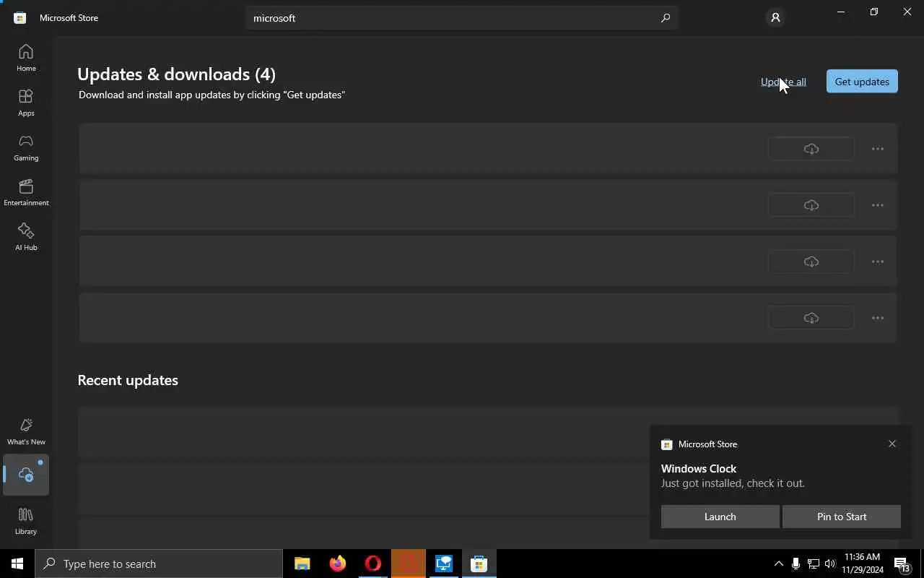Click the second row's download cloud button
This screenshot has width=924, height=578.
811,205
